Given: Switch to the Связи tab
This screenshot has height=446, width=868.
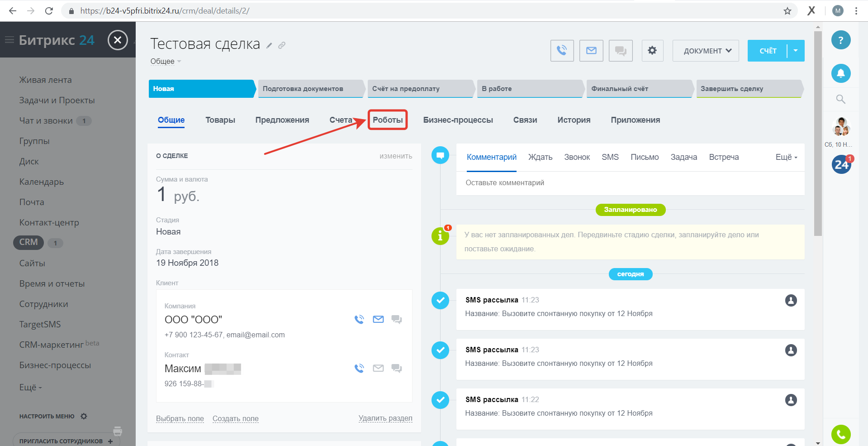Looking at the screenshot, I should click(x=525, y=120).
